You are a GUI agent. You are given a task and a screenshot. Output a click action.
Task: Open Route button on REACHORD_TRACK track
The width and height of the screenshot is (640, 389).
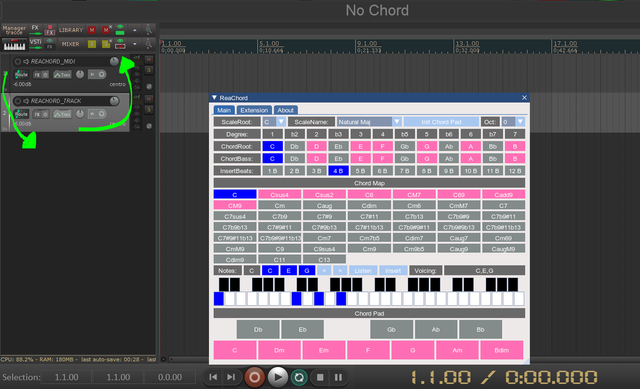[x=21, y=114]
